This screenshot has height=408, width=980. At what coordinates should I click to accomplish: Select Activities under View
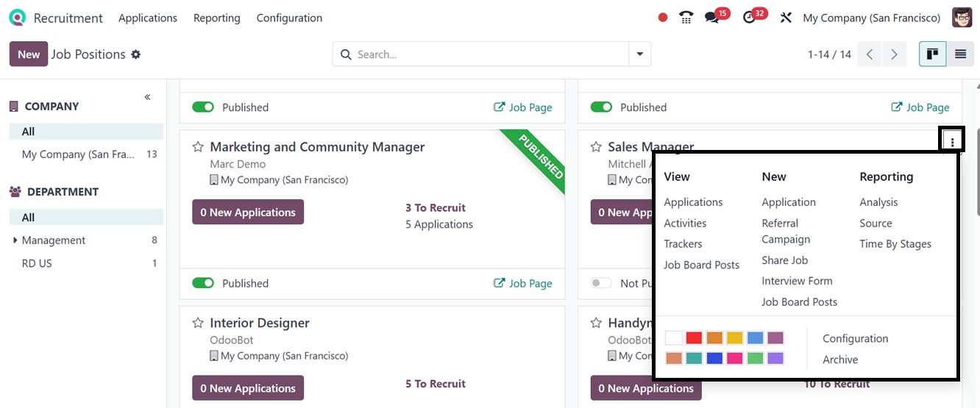(685, 223)
